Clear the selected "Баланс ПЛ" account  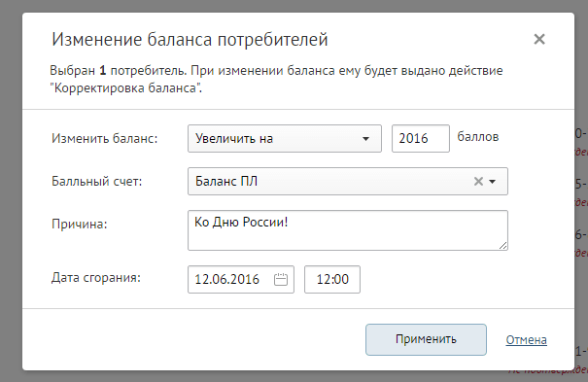(478, 182)
